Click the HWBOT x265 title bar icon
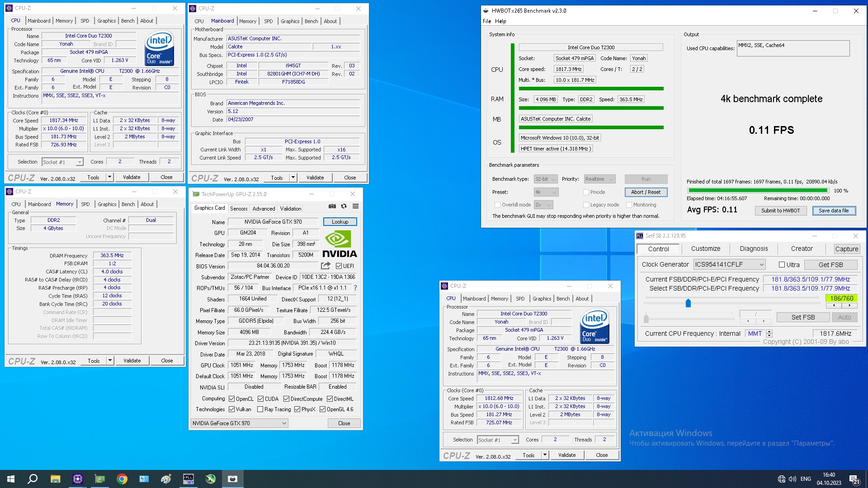Image resolution: width=868 pixels, height=488 pixels. pyautogui.click(x=486, y=11)
